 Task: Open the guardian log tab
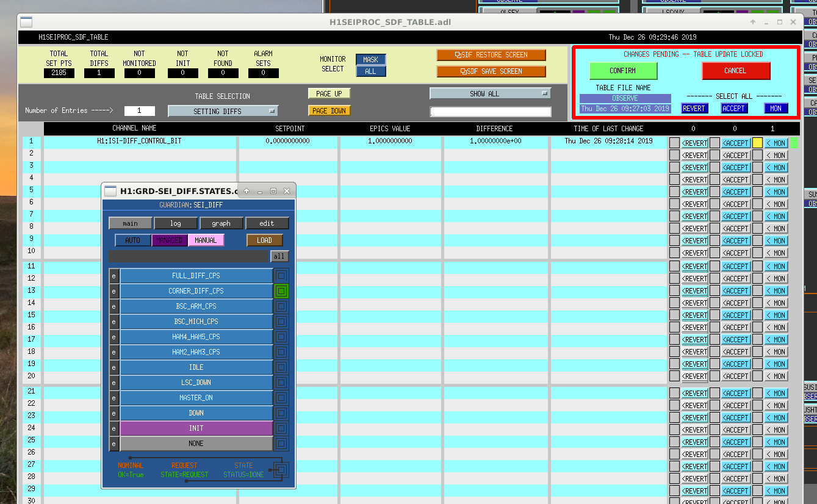click(176, 223)
